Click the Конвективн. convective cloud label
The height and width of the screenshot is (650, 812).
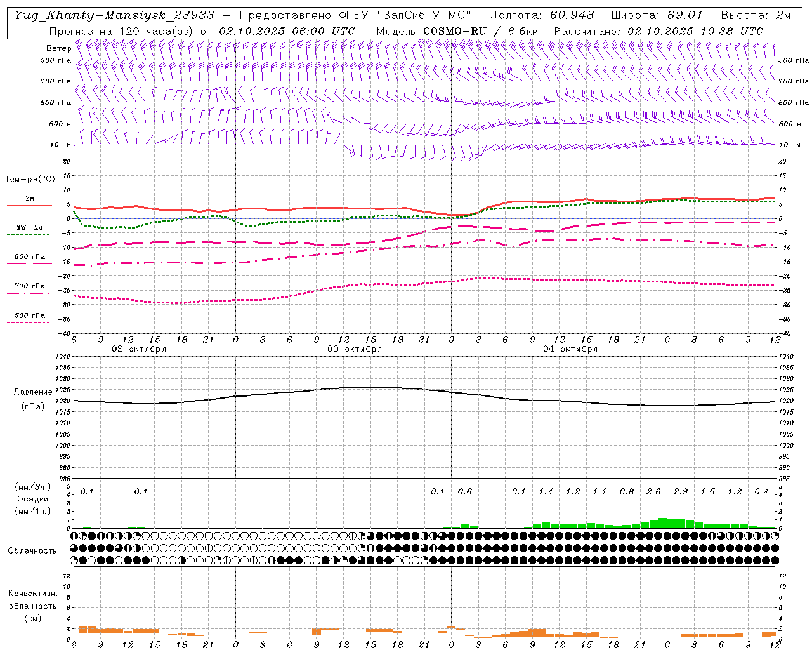pyautogui.click(x=32, y=594)
